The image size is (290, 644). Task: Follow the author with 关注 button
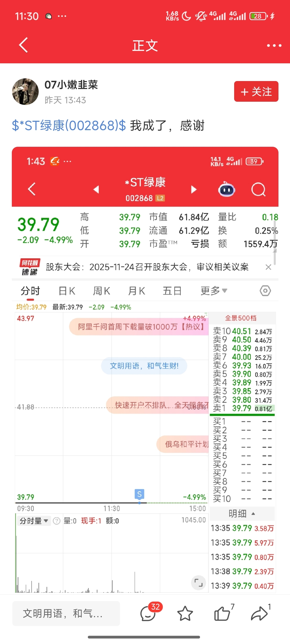pyautogui.click(x=256, y=92)
